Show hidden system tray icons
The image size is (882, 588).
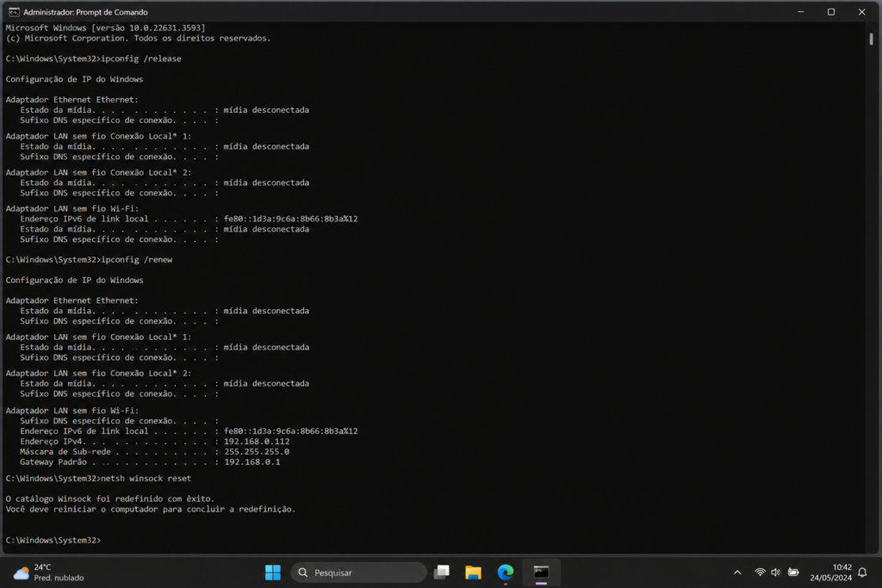737,573
